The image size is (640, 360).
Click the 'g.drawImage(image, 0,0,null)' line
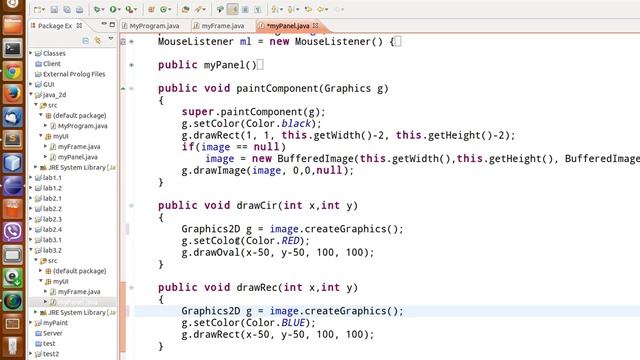click(267, 171)
